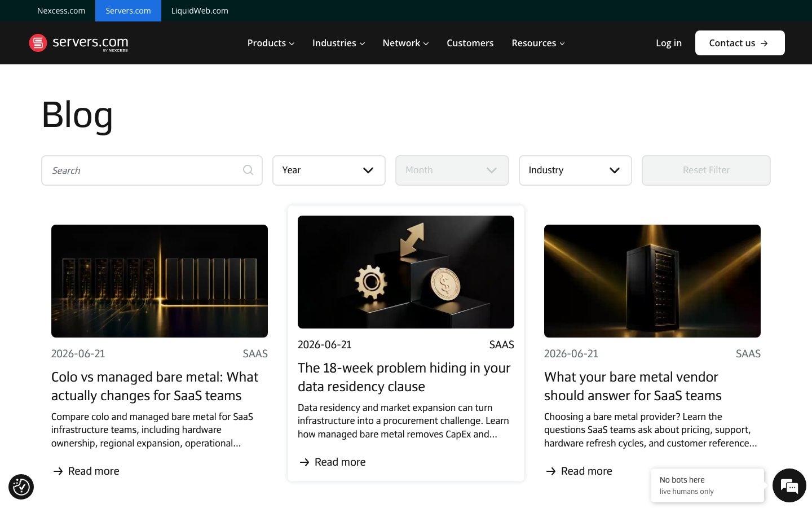
Task: Click arrow icon beside bare metal vendor Read more
Action: (551, 471)
